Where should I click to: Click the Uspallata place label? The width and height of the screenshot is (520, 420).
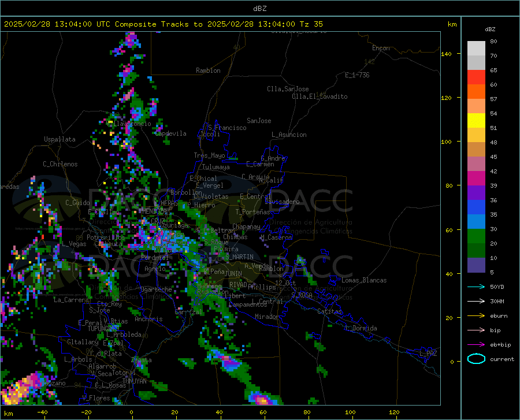coord(60,139)
